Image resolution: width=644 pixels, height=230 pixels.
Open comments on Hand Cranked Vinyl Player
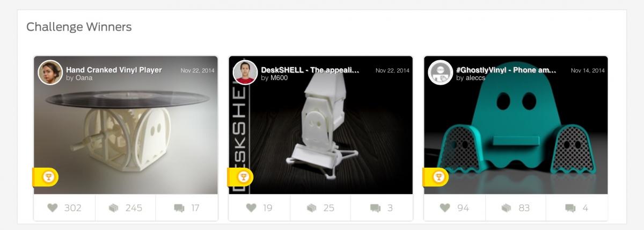(x=179, y=208)
